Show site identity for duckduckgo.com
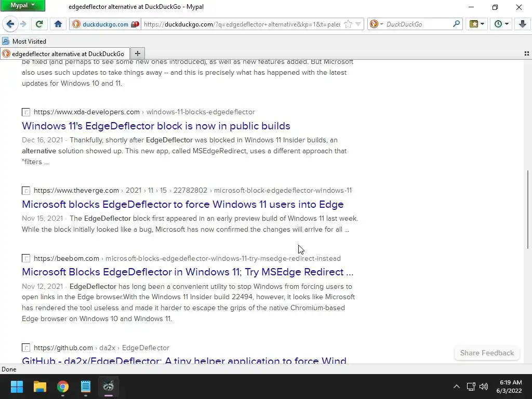The image size is (532, 399). (x=100, y=24)
